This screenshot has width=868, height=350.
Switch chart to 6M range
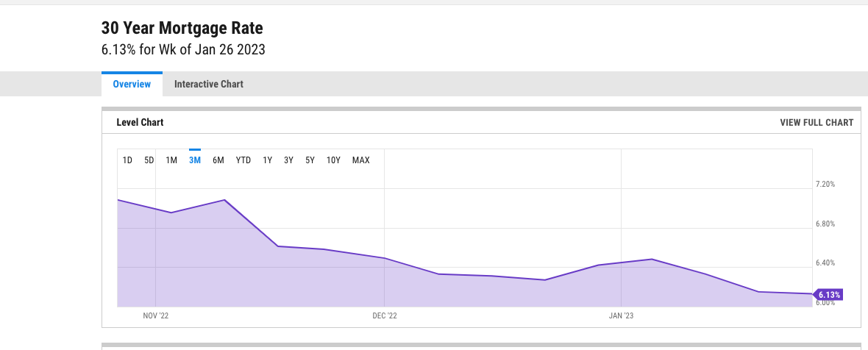tap(218, 160)
